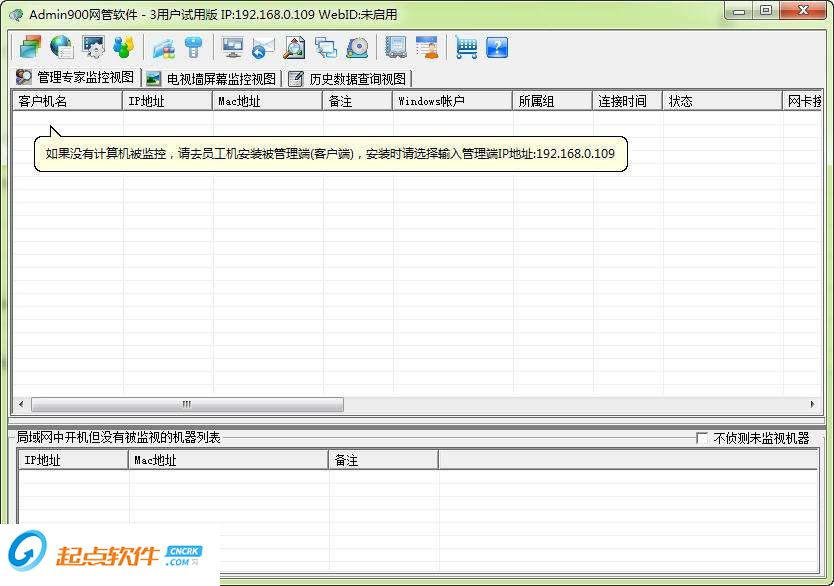Click the horizontal scrollbar thumb
Screen dimensions: 834x586
tap(187, 404)
